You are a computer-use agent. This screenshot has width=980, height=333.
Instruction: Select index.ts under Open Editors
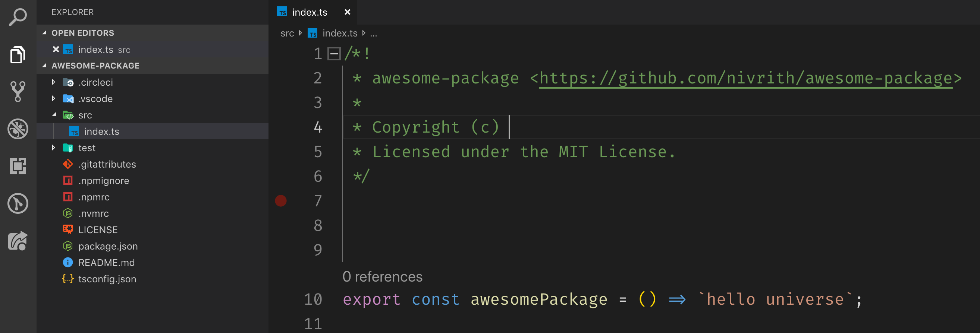tap(153, 50)
